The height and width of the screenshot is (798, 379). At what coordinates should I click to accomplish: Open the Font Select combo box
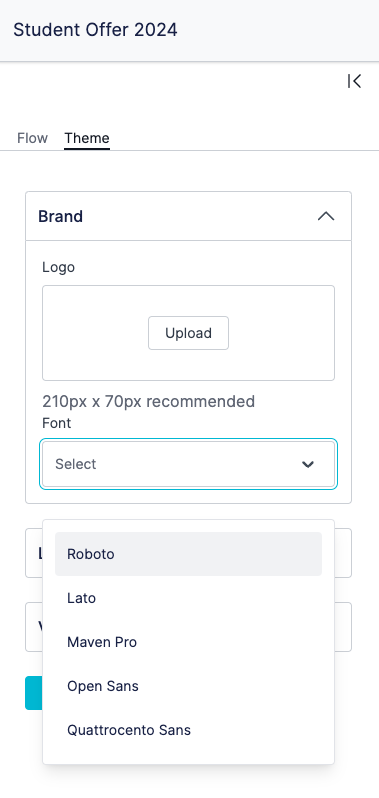pyautogui.click(x=188, y=464)
